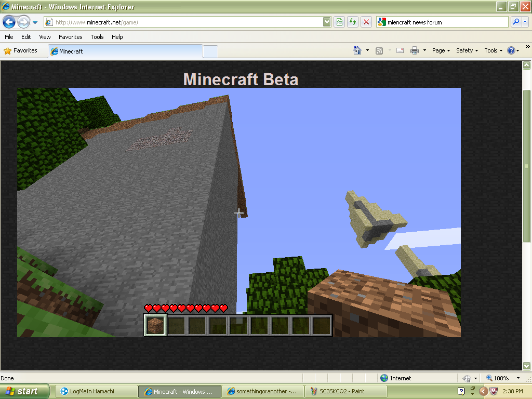Click the Protected Mode status icon
This screenshot has width=532, height=399.
[467, 378]
